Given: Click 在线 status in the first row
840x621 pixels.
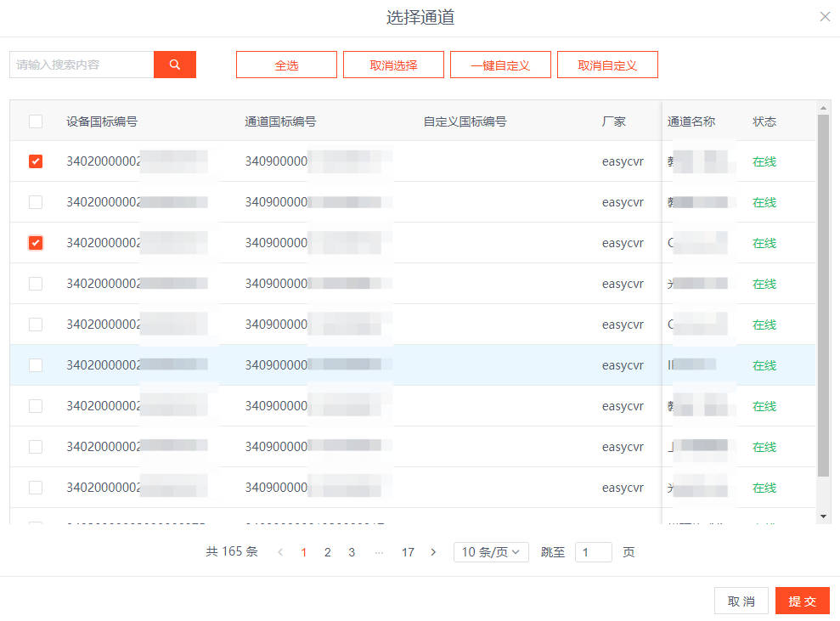Looking at the screenshot, I should [764, 161].
